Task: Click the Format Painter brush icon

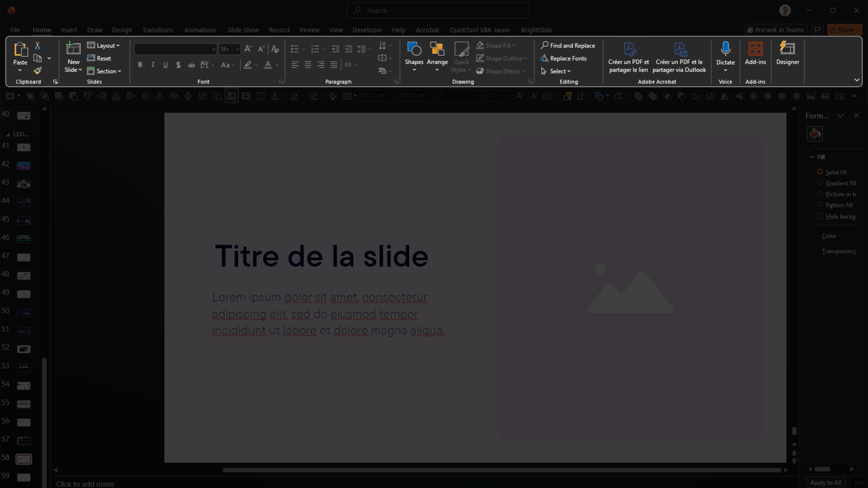Action: [x=37, y=71]
